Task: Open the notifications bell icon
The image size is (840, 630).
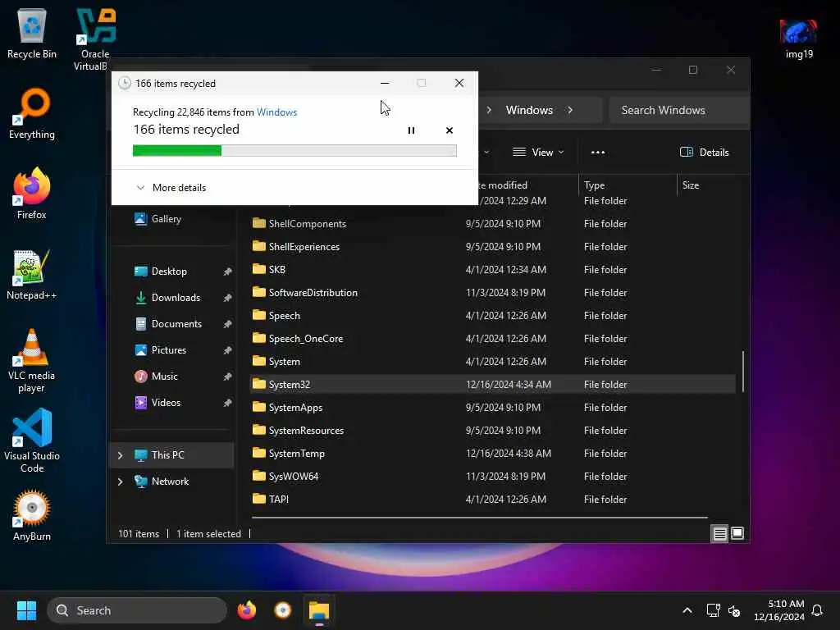Action: click(818, 610)
